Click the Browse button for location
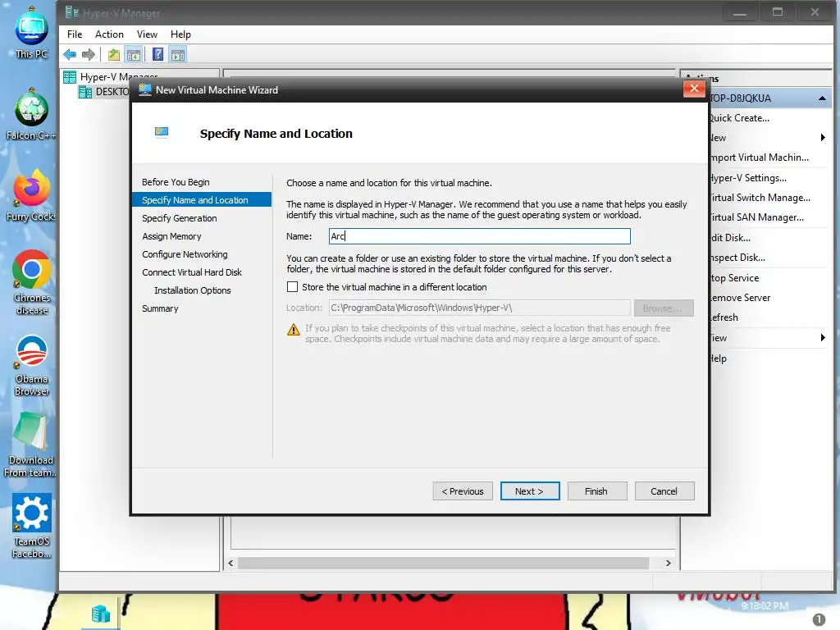This screenshot has width=840, height=630. click(664, 308)
